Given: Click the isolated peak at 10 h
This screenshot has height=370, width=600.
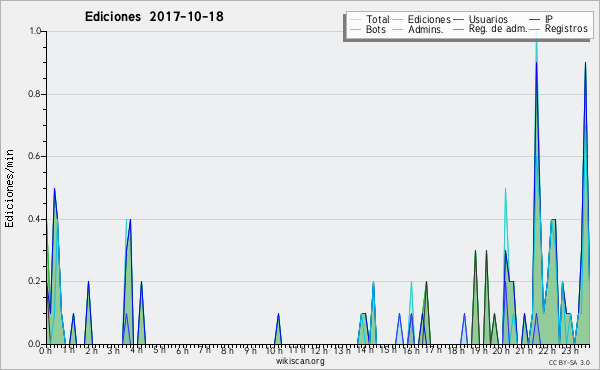Looking at the screenshot, I should point(278,328).
